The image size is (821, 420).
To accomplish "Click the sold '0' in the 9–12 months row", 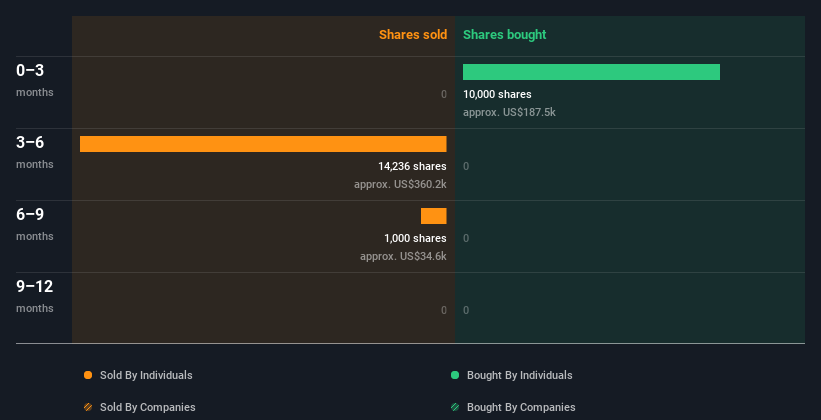I will [443, 310].
